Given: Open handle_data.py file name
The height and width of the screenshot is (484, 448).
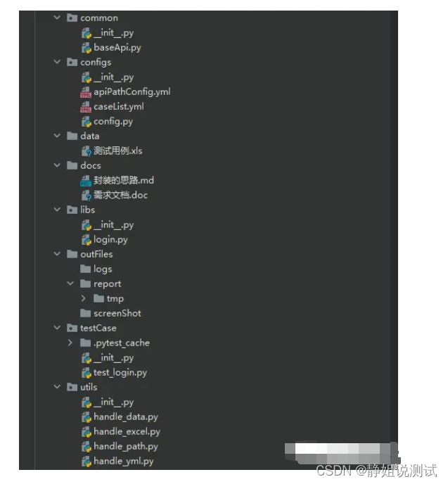Looking at the screenshot, I should click(x=126, y=416).
